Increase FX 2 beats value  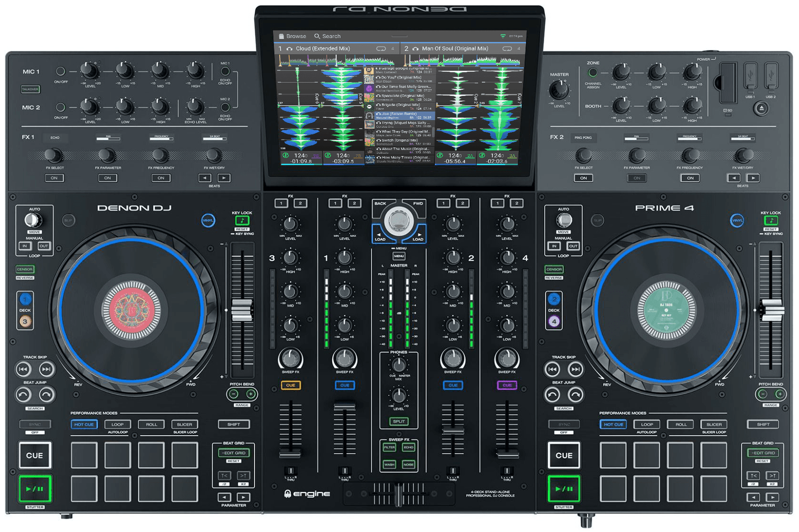point(753,178)
